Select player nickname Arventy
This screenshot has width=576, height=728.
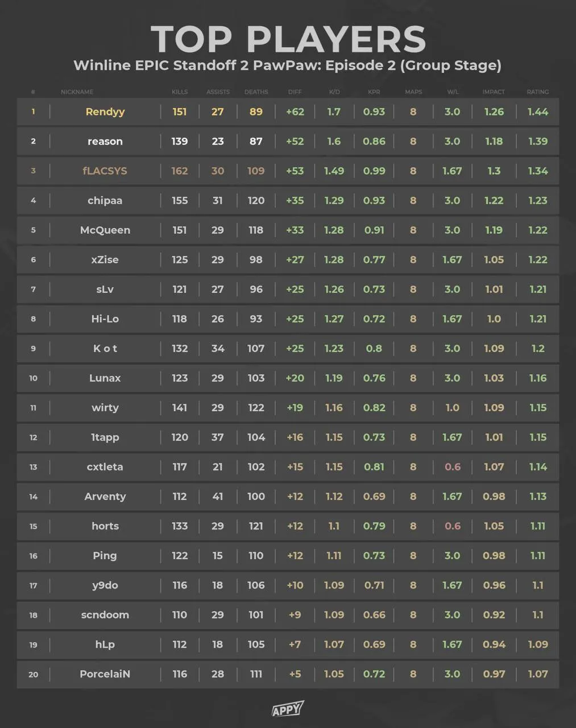105,497
